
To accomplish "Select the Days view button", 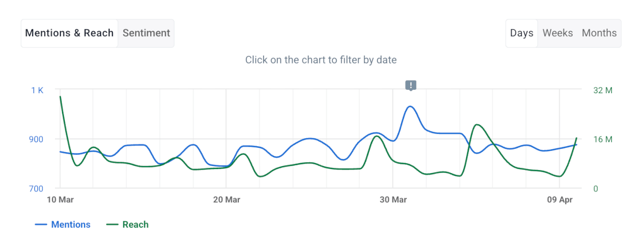I will coord(522,33).
